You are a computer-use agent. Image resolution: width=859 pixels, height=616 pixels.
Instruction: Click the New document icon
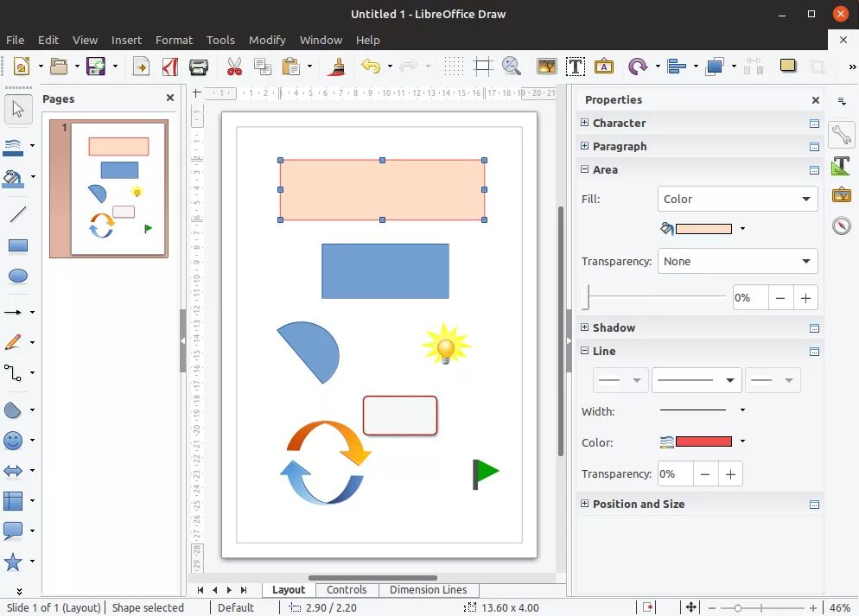pyautogui.click(x=22, y=67)
